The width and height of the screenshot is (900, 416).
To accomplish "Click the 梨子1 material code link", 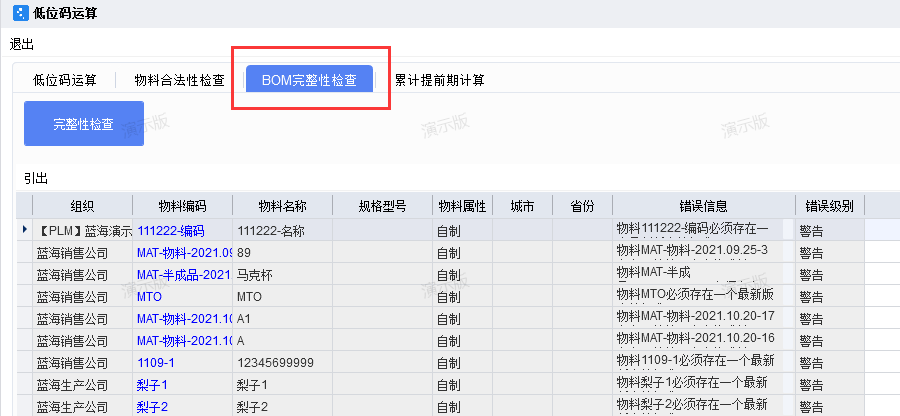I will click(152, 384).
